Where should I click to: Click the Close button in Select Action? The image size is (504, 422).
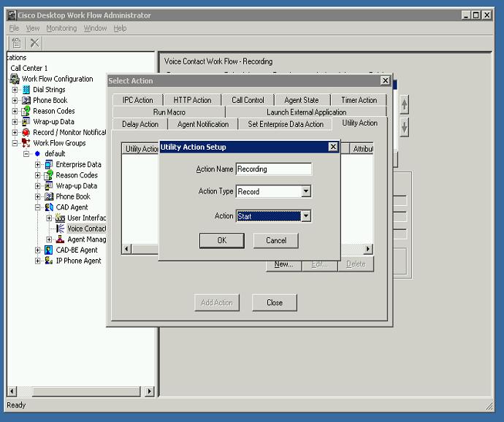pyautogui.click(x=275, y=302)
